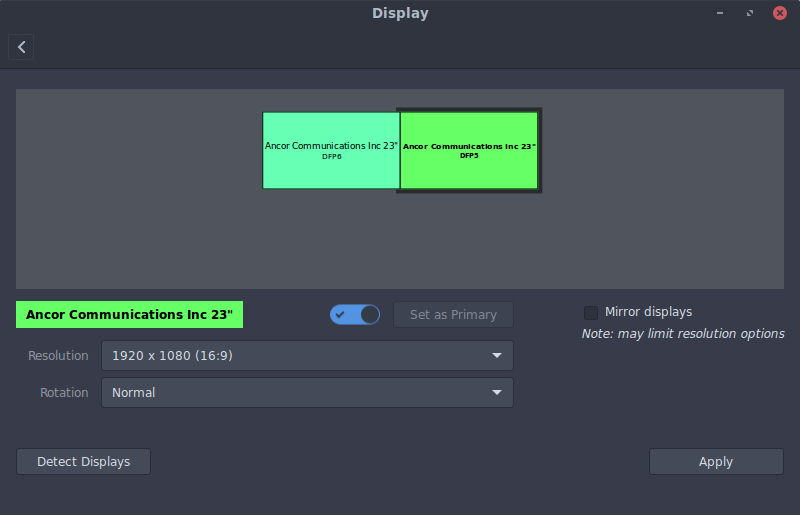Click the Rotation field label
Viewport: 800px width, 515px height.
tap(64, 393)
